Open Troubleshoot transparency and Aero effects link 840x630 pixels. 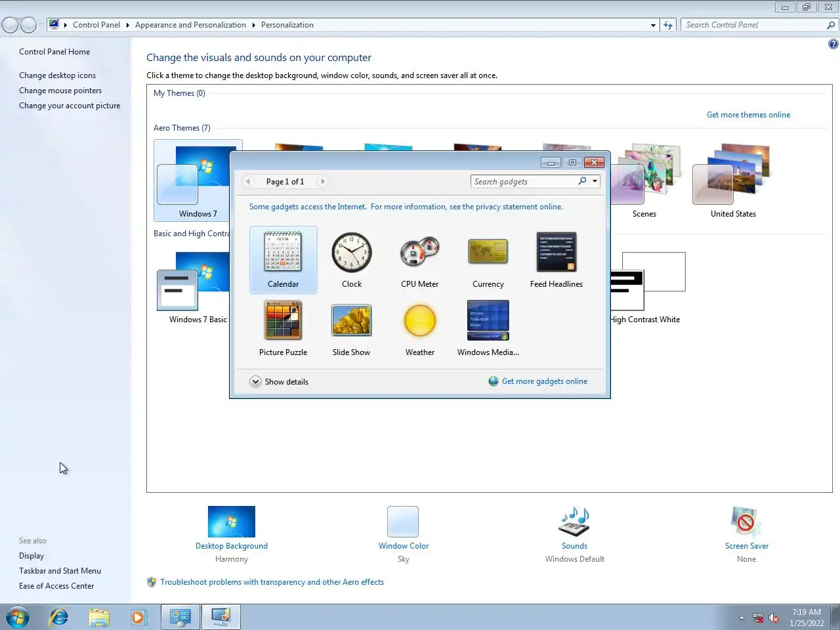pos(272,582)
